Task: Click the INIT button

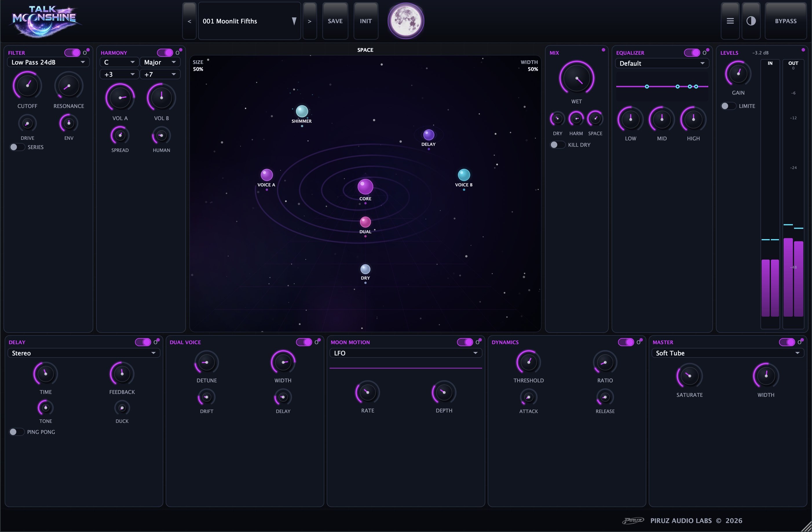Action: pyautogui.click(x=366, y=21)
